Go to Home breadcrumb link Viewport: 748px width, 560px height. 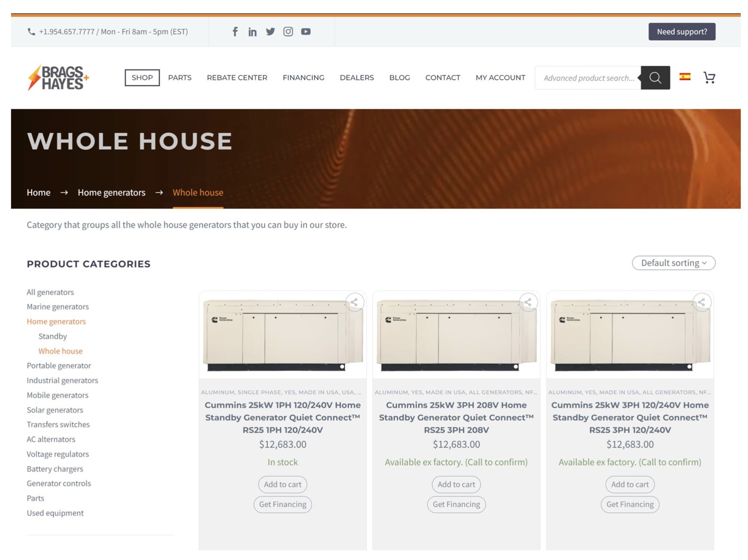pos(39,192)
